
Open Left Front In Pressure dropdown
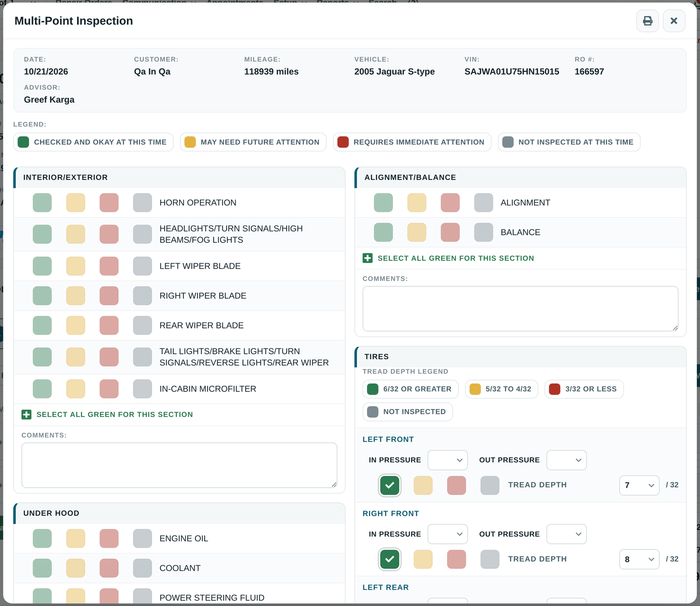(x=448, y=460)
